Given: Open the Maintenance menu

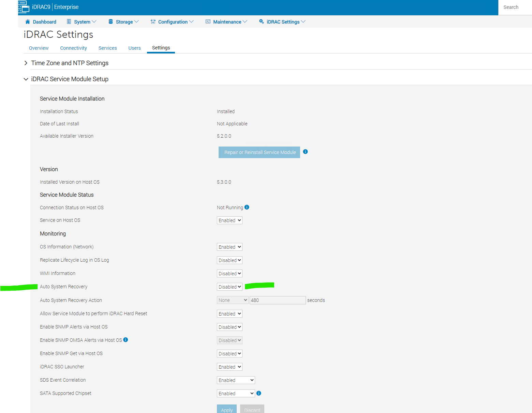Looking at the screenshot, I should pyautogui.click(x=226, y=22).
